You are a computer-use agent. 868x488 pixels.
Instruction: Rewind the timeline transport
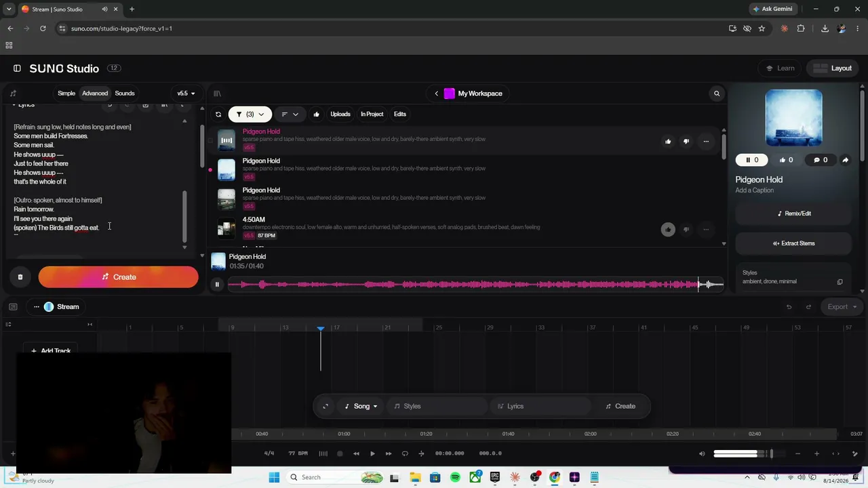(356, 453)
